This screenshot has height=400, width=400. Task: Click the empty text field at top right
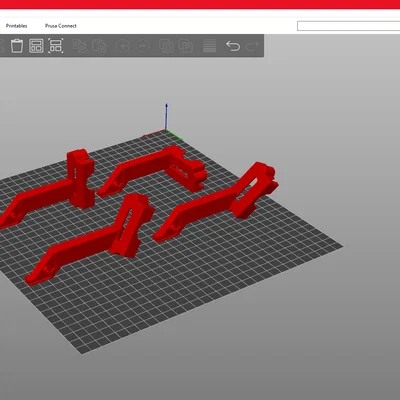[348, 26]
